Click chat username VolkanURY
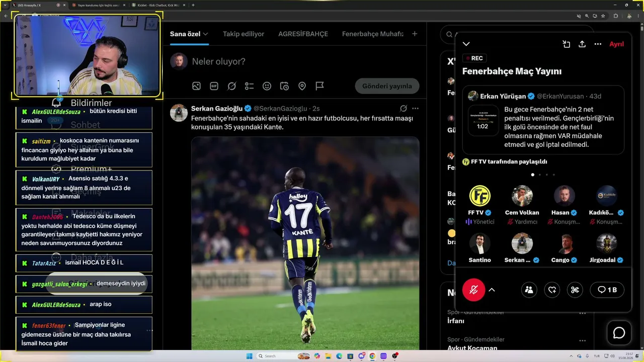This screenshot has height=362, width=644. click(46, 179)
